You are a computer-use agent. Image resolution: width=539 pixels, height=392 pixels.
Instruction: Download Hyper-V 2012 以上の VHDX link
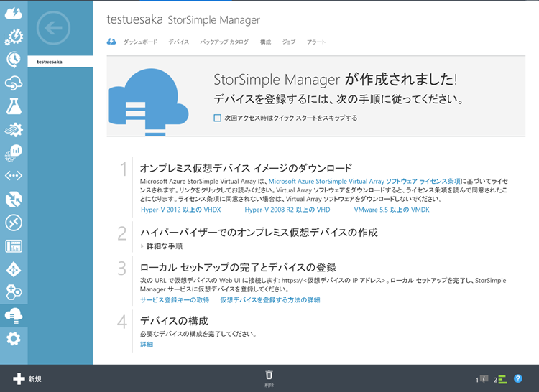181,210
